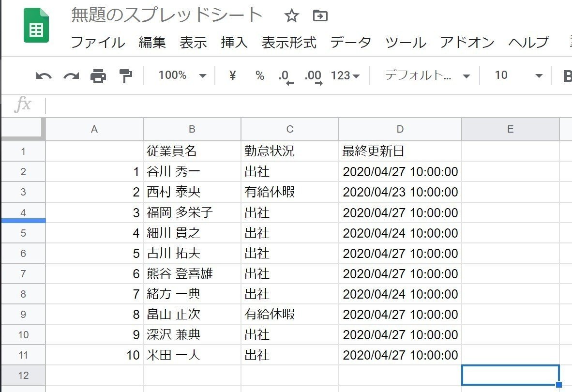Click the redo icon

70,75
